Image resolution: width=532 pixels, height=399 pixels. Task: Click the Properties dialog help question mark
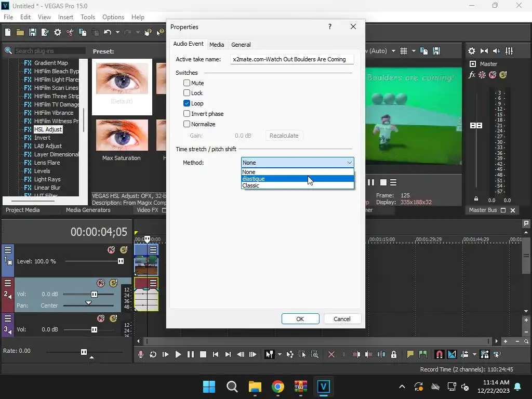click(330, 26)
